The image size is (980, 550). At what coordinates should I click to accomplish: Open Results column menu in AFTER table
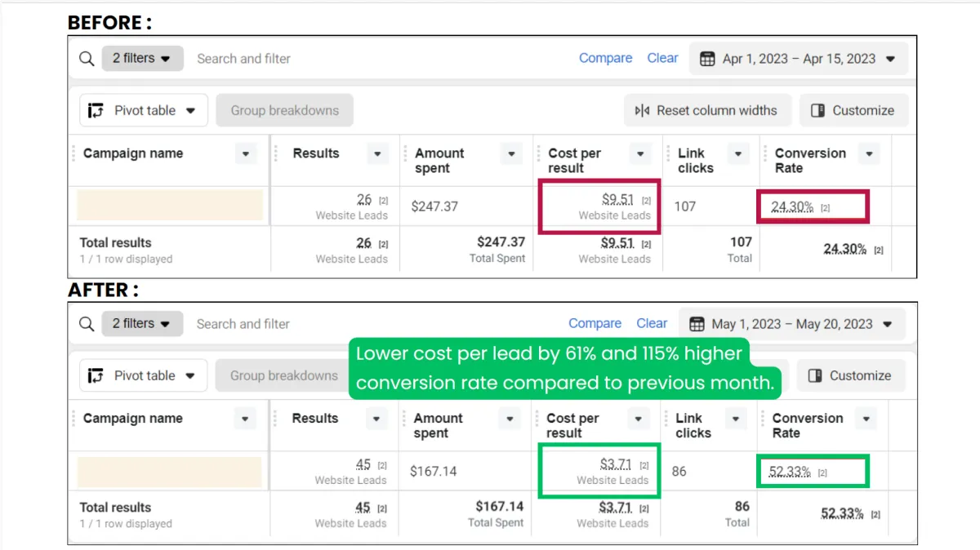[x=376, y=419]
